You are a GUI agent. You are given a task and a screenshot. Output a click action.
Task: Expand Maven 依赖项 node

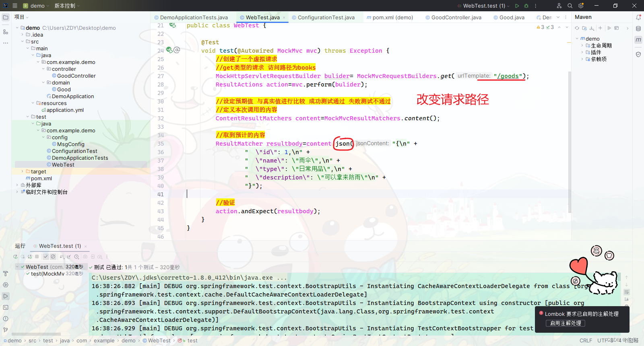point(582,59)
